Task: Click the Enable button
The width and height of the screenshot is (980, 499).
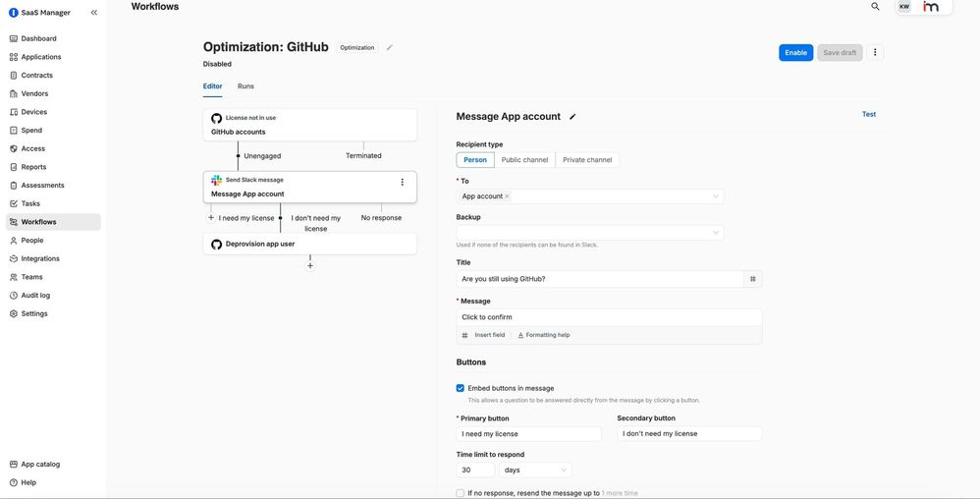Action: (x=795, y=52)
